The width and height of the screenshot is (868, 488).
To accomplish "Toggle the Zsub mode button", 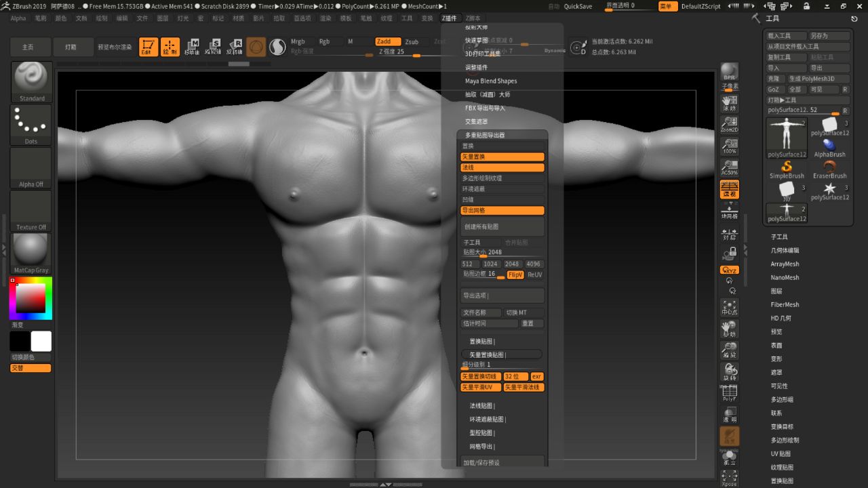I will (412, 41).
